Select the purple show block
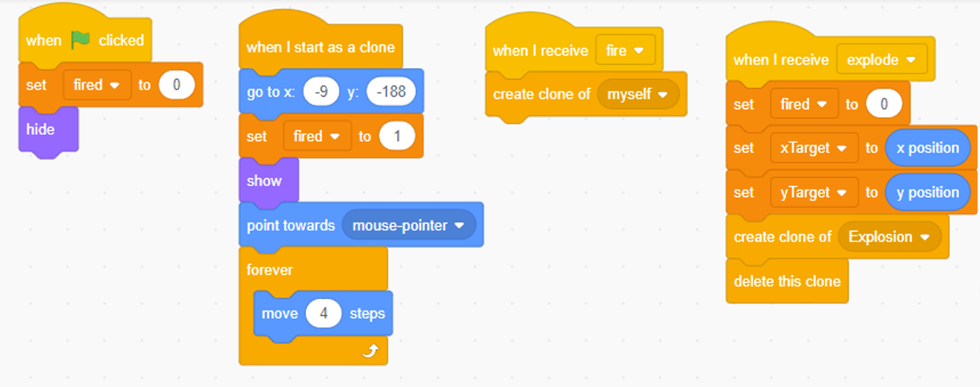 268,180
